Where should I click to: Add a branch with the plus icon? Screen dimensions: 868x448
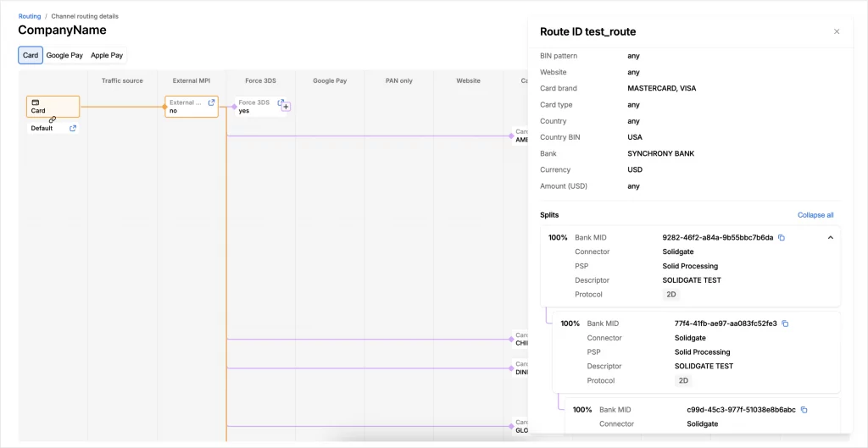pyautogui.click(x=287, y=107)
